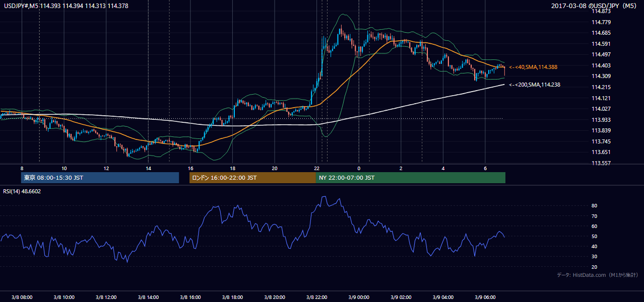Click price axis value 113.839
This screenshot has width=644, height=302.
pos(601,131)
